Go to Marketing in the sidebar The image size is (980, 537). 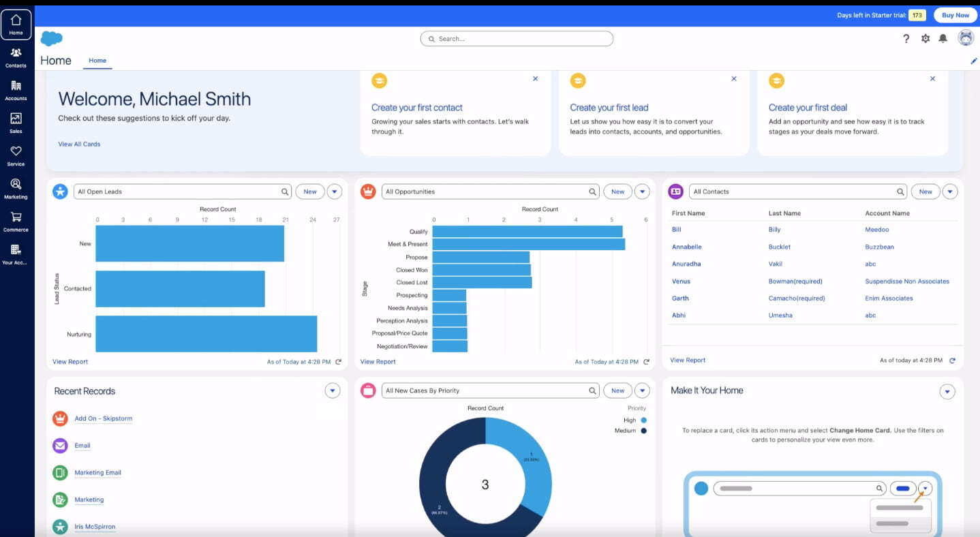(x=16, y=188)
